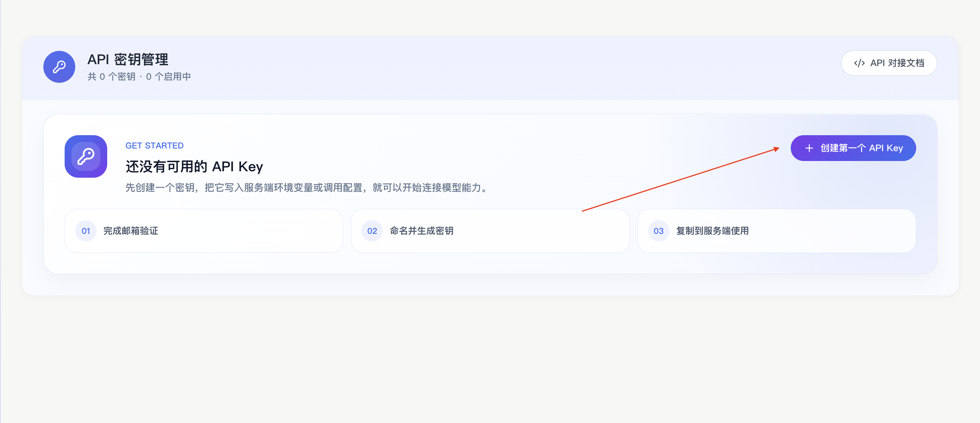Click the 02 step number badge
The image size is (980, 423).
[372, 231]
